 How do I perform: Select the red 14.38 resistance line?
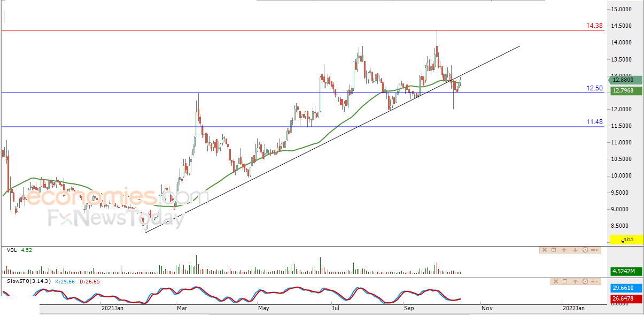click(x=302, y=30)
